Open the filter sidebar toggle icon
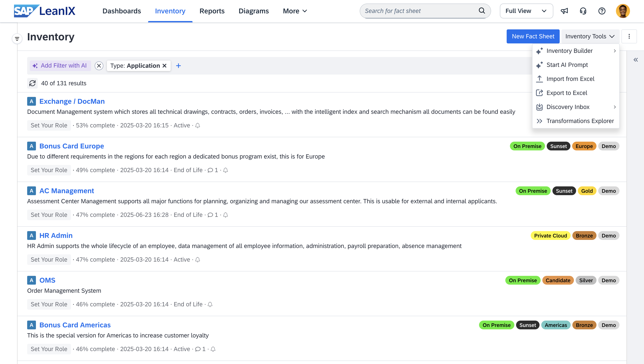 click(x=17, y=39)
